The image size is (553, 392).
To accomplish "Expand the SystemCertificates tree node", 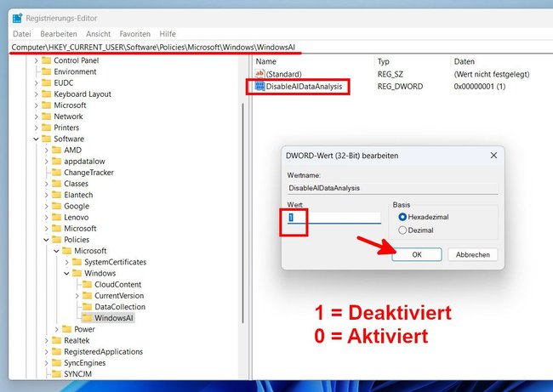I will click(x=66, y=262).
